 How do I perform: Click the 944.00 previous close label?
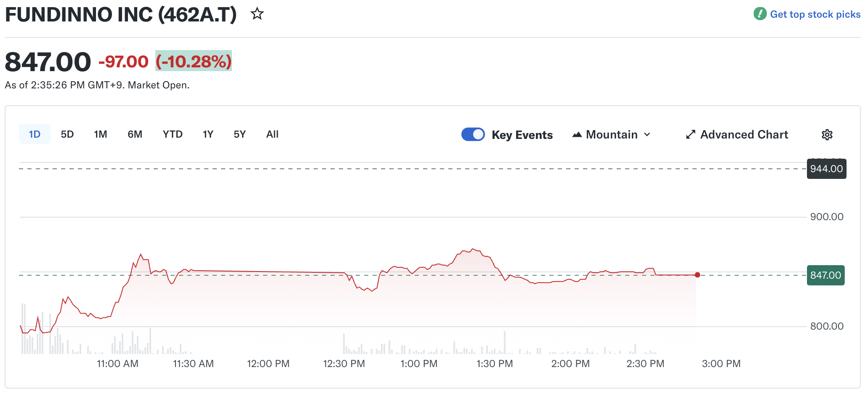pos(826,169)
